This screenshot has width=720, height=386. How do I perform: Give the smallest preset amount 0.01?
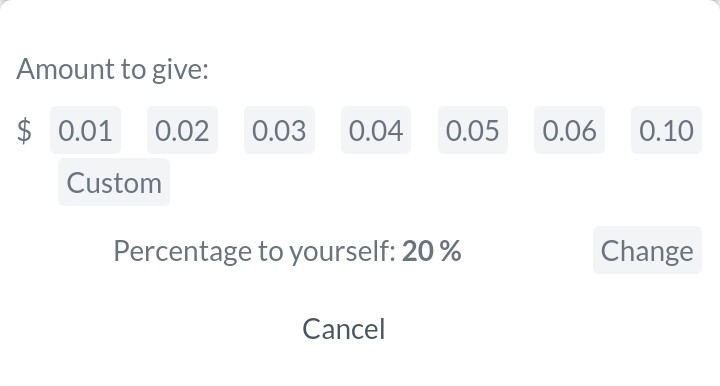click(85, 130)
